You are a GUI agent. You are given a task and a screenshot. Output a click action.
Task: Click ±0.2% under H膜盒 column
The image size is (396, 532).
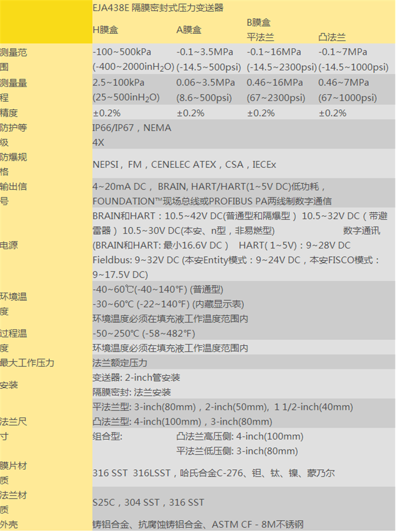[x=106, y=113]
